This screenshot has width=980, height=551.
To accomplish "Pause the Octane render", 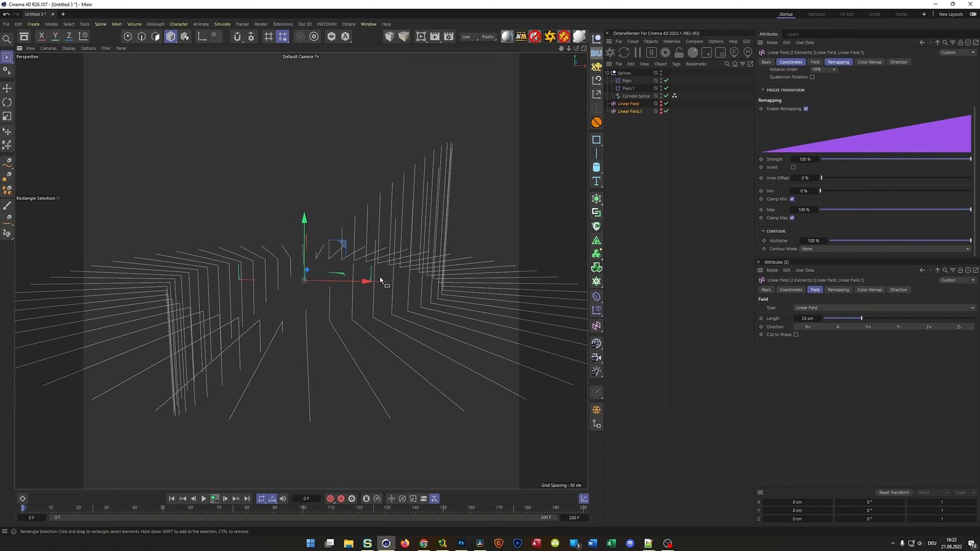I will click(x=638, y=52).
